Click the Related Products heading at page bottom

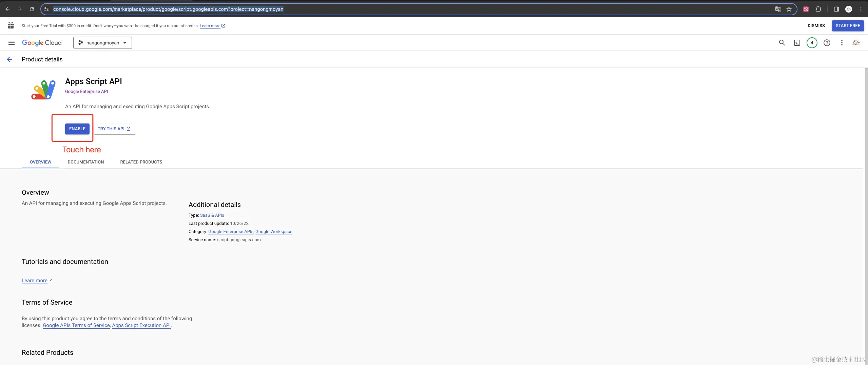(x=47, y=352)
